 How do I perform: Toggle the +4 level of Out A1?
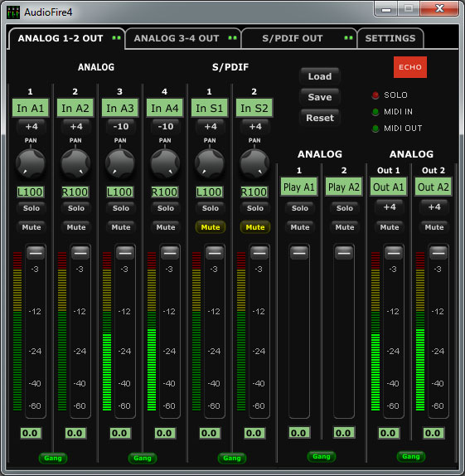pyautogui.click(x=390, y=207)
